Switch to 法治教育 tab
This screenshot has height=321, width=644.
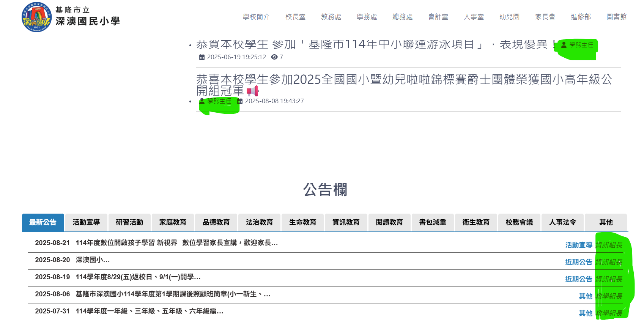click(259, 222)
